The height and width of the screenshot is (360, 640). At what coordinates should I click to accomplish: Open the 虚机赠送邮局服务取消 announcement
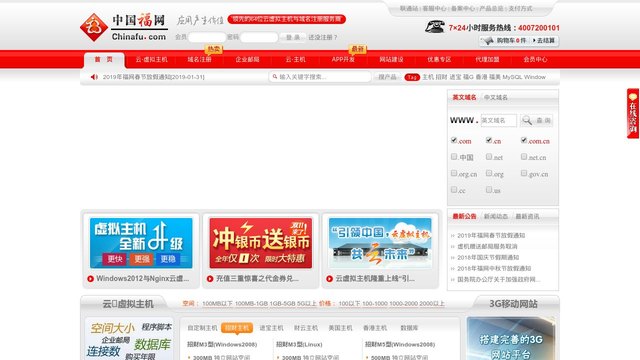(487, 247)
